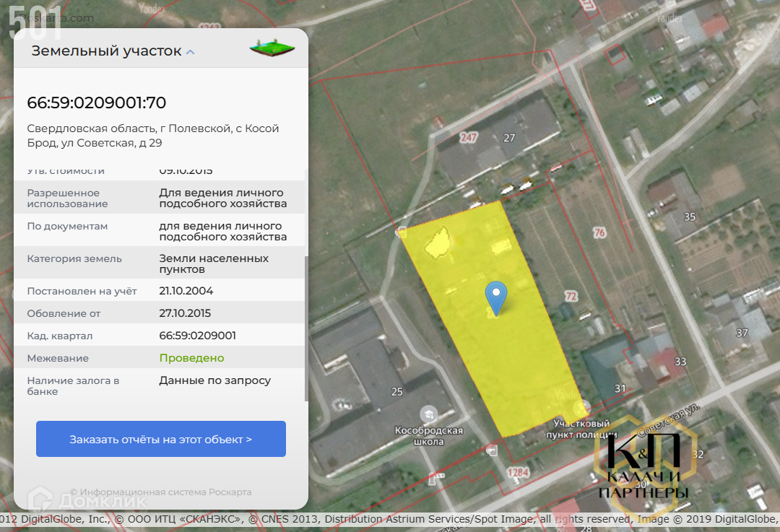780x532 pixels.
Task: Click the Межевание row label
Action: pyautogui.click(x=58, y=358)
